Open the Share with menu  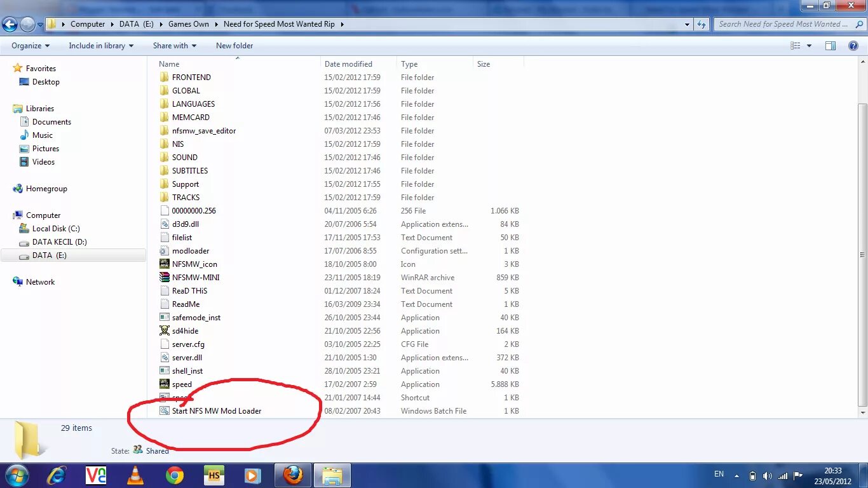[x=175, y=46]
